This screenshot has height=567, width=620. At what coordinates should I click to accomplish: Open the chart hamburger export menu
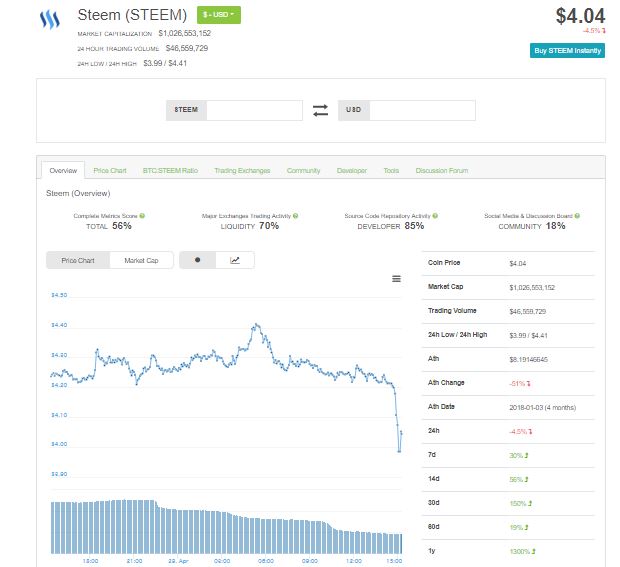pyautogui.click(x=396, y=279)
